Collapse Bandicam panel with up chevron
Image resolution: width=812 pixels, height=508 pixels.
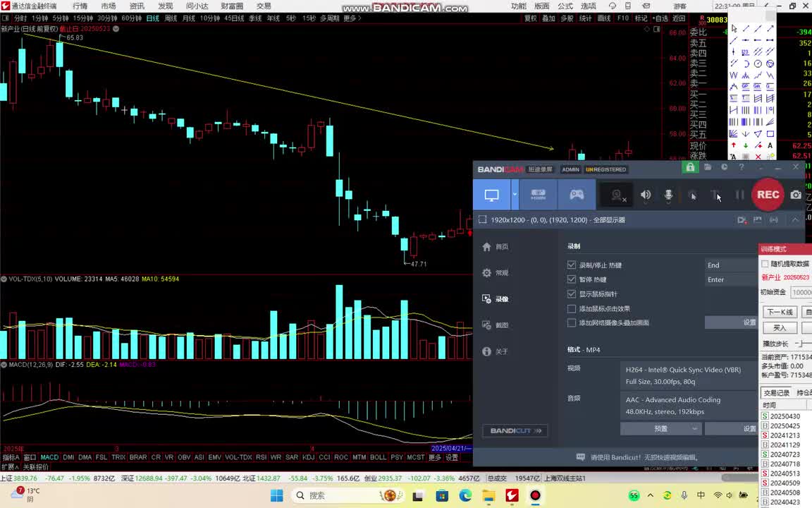(x=795, y=220)
